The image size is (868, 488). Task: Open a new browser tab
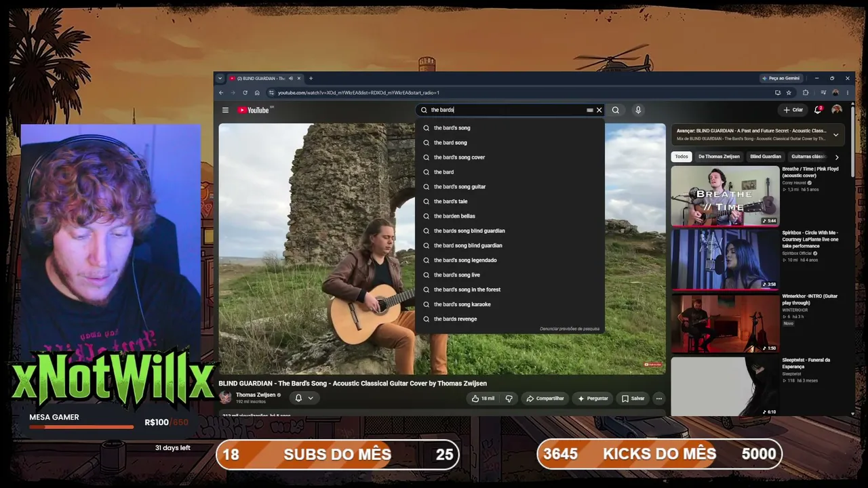point(311,79)
